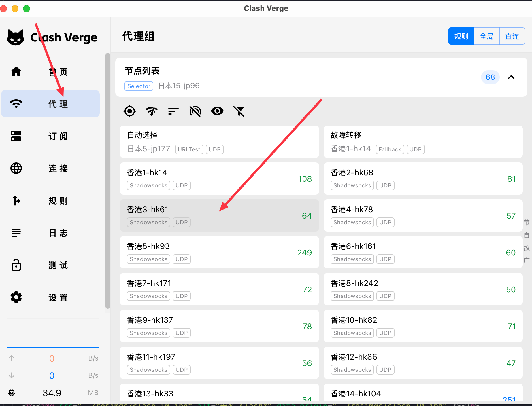Viewport: 532px width, 406px height.
Task: Switch proxy mode to 直连
Action: (x=512, y=36)
